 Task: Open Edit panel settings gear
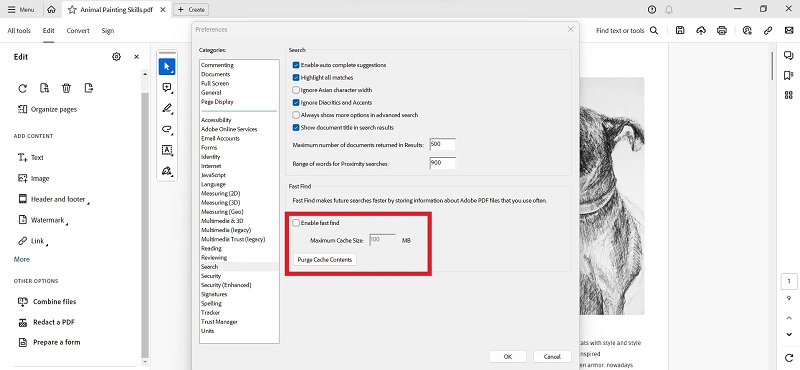coord(116,57)
